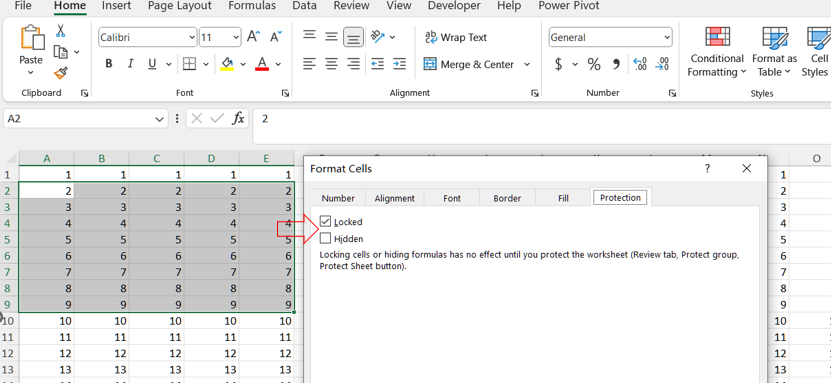Click the Increase Decimal icon
Viewport: 831px width, 383px height.
pyautogui.click(x=640, y=65)
